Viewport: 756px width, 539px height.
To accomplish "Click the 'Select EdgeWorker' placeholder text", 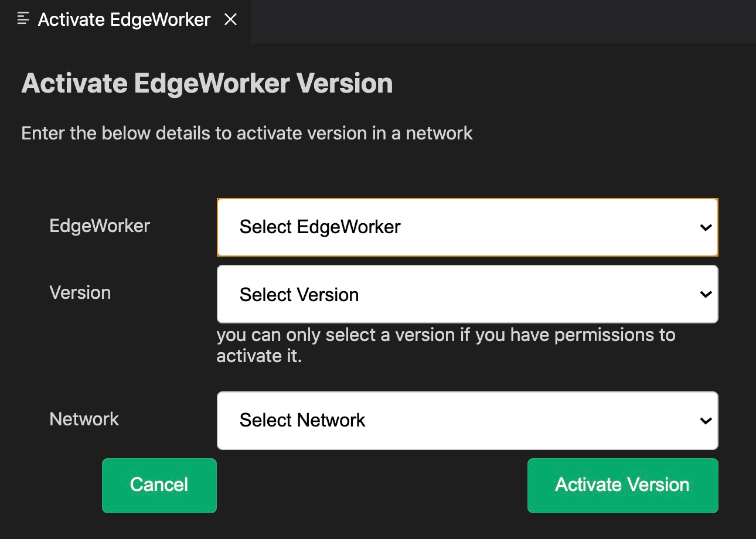I will coord(320,227).
